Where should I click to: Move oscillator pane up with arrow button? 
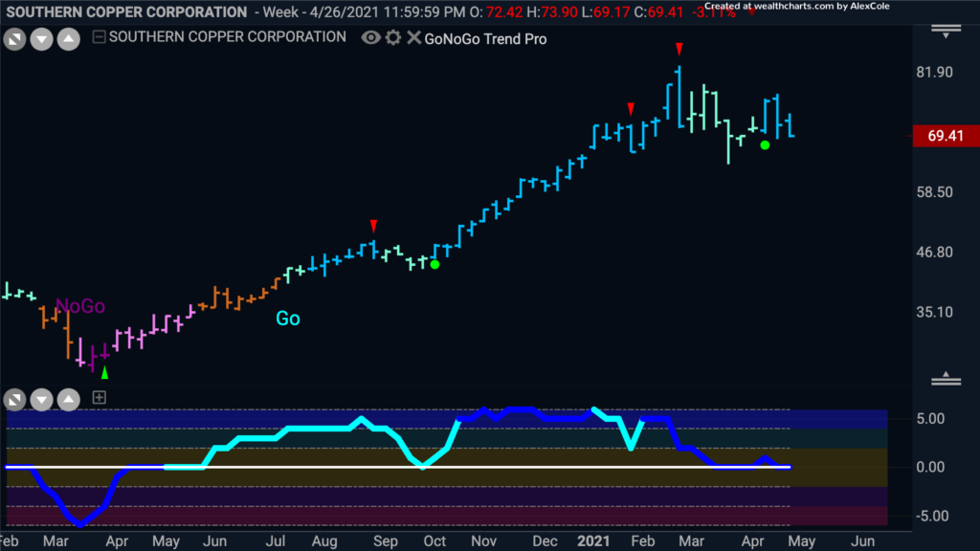coord(69,399)
